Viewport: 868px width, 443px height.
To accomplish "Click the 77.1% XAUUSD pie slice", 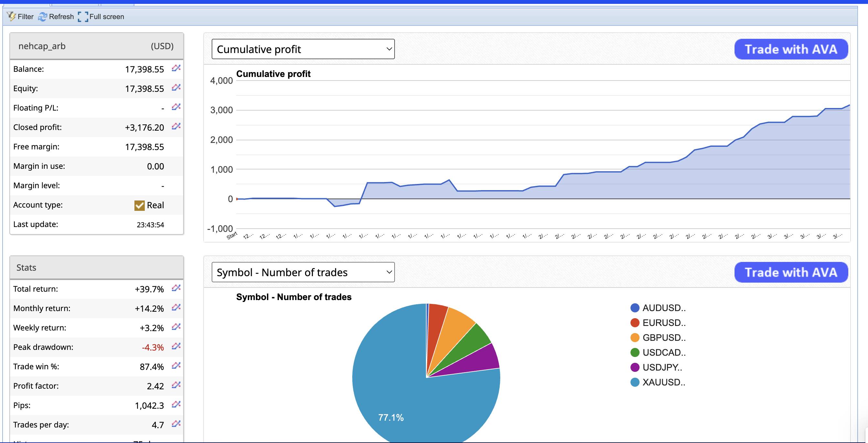I will pyautogui.click(x=391, y=405).
